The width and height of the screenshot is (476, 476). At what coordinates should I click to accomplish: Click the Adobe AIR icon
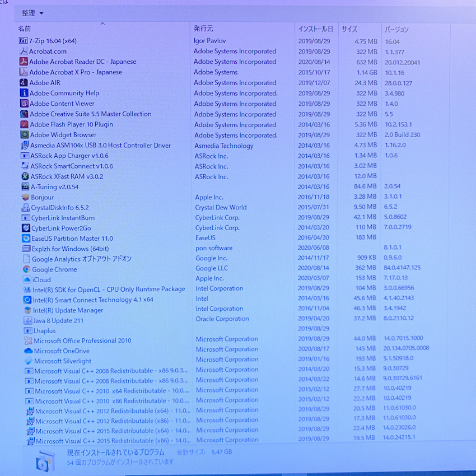[24, 82]
